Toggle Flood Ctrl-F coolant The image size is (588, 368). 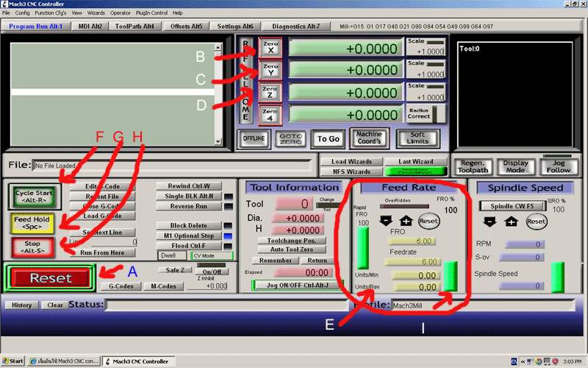point(189,246)
